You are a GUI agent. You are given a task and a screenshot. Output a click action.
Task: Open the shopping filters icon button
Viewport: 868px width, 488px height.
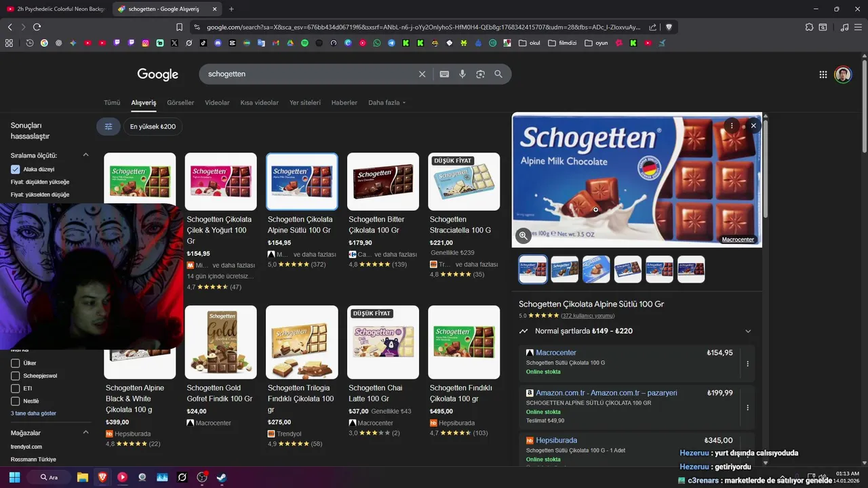108,127
